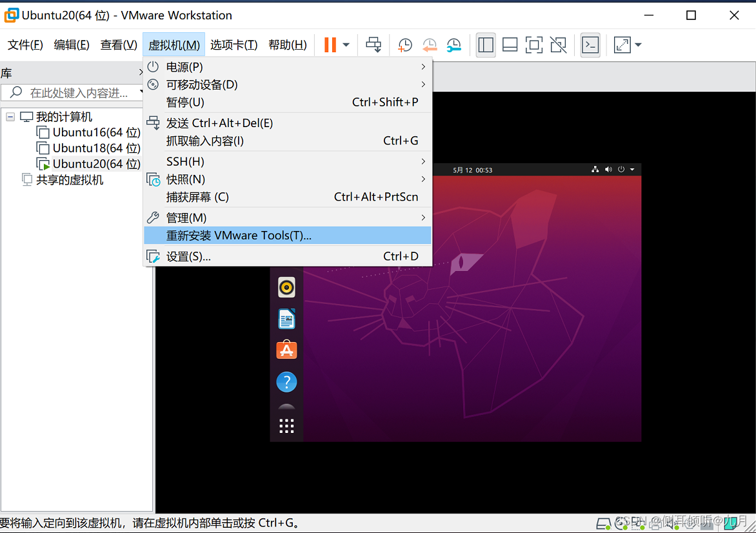This screenshot has width=756, height=533.
Task: Select 捕获屏幕 (C) menu entry
Action: pyautogui.click(x=287, y=197)
